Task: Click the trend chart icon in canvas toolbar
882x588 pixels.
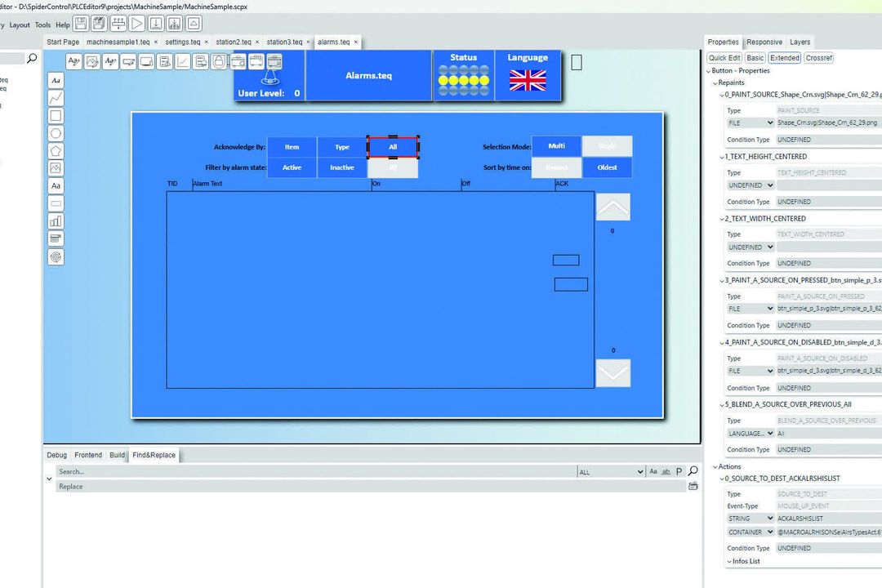Action: point(182,61)
